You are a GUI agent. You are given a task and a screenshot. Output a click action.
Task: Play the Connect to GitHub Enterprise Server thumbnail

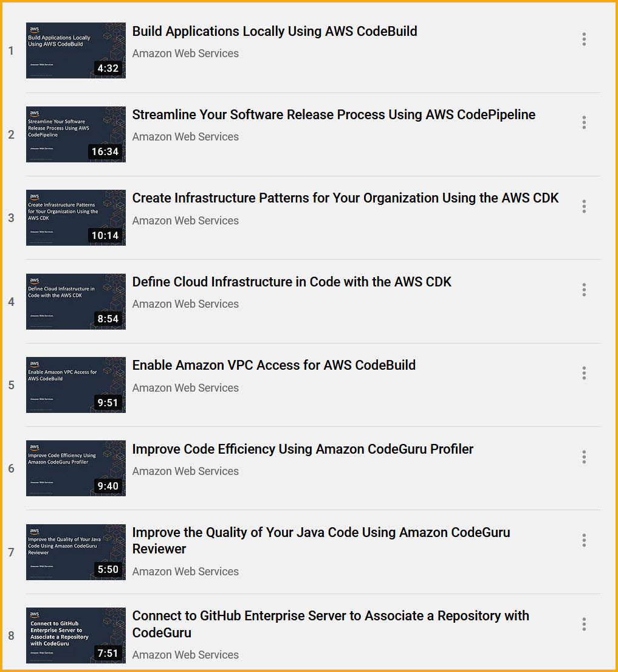76,635
